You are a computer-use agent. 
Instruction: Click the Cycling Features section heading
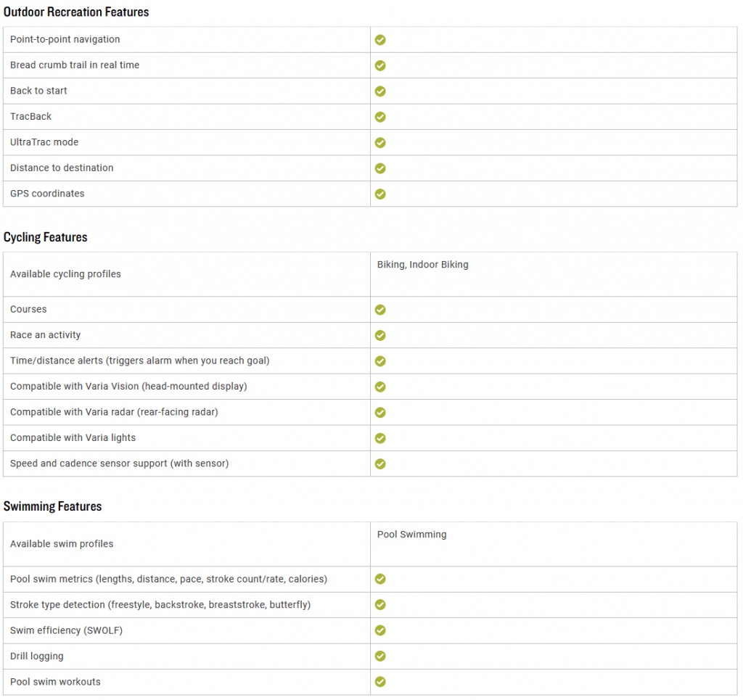[45, 237]
